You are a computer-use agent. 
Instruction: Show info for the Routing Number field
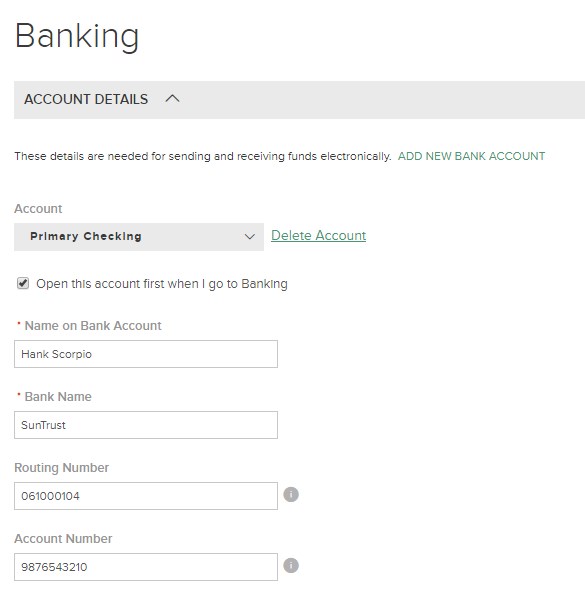point(291,495)
